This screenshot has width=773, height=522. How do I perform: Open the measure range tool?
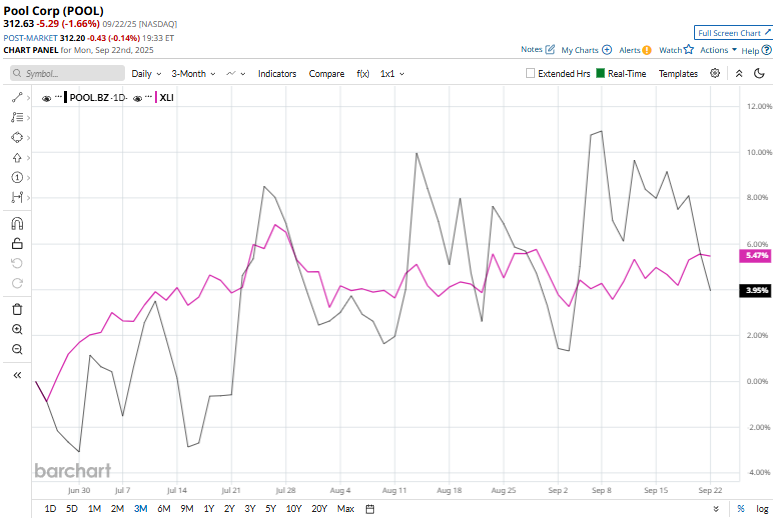click(x=17, y=197)
